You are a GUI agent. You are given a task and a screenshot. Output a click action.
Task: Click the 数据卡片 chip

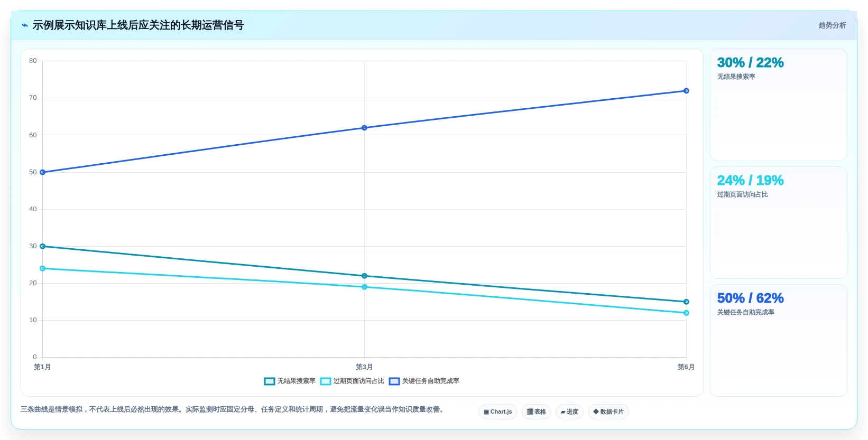pos(608,412)
